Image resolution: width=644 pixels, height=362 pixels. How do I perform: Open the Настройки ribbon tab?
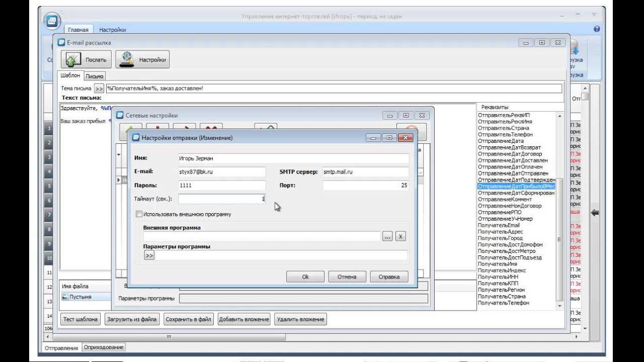pyautogui.click(x=112, y=30)
